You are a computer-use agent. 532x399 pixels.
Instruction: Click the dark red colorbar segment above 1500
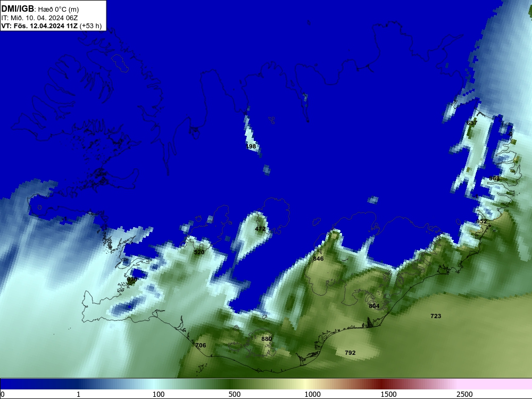click(383, 384)
